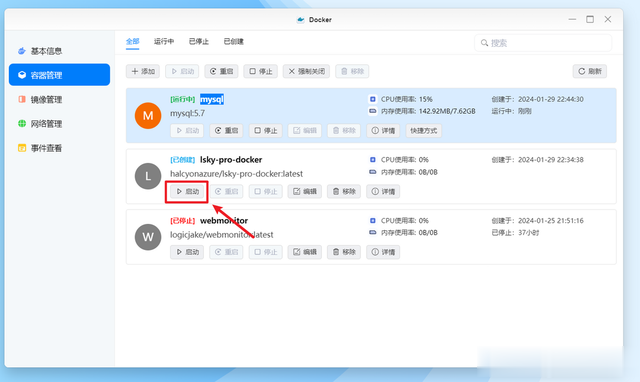640x382 pixels.
Task: Open 网络管理 in the sidebar
Action: click(x=59, y=124)
